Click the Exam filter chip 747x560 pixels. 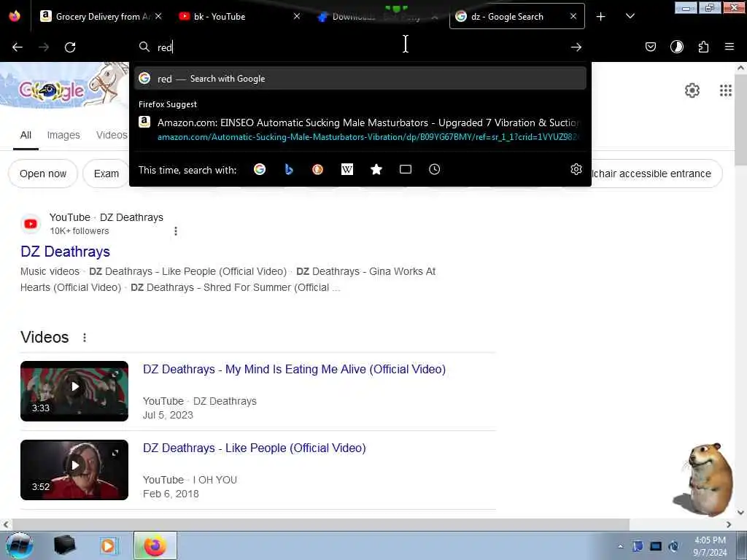point(106,174)
